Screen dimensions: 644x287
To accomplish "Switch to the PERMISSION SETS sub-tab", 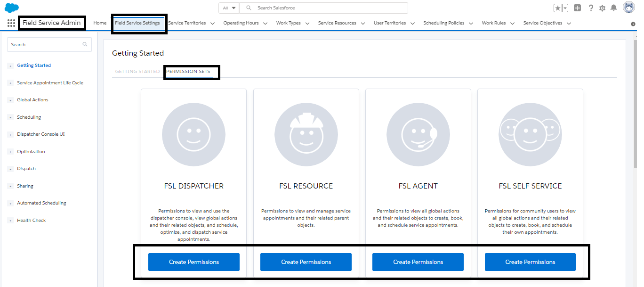I will pyautogui.click(x=188, y=72).
